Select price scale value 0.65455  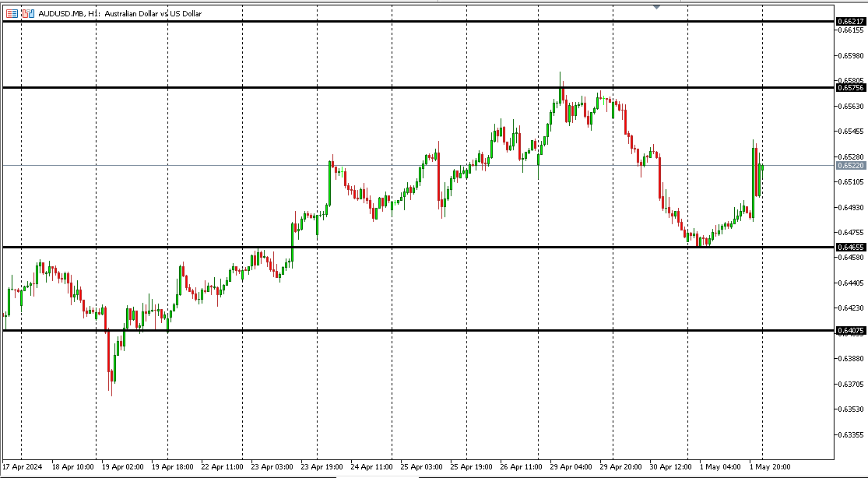[x=852, y=132]
